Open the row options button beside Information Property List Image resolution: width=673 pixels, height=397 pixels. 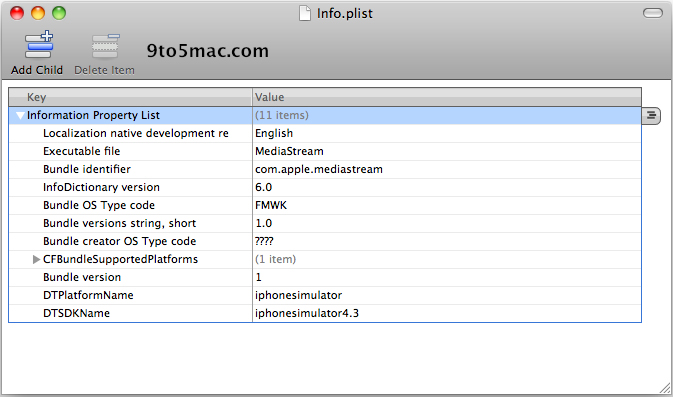pyautogui.click(x=651, y=115)
